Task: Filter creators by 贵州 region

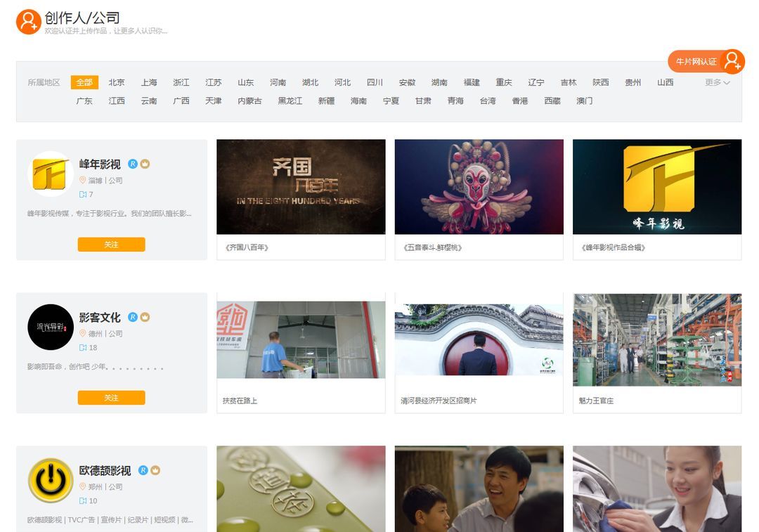Action: (632, 82)
